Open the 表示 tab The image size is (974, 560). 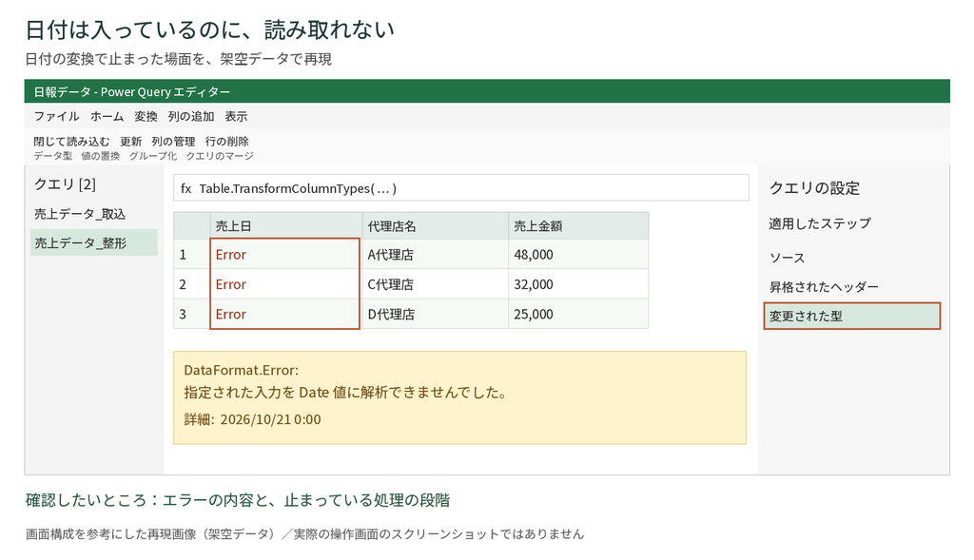[236, 116]
